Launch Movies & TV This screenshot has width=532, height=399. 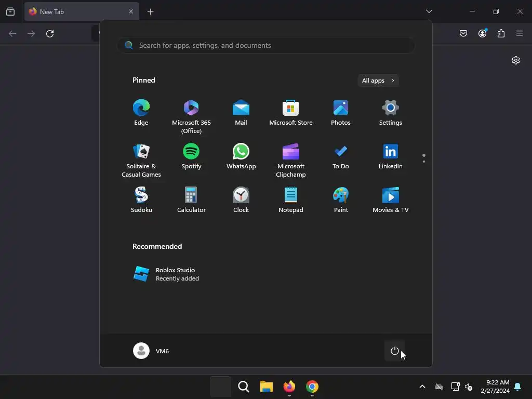(x=391, y=200)
